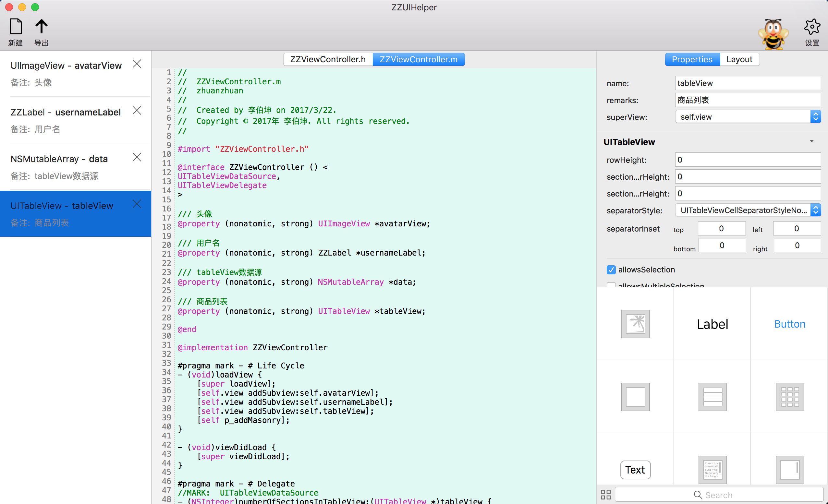Select the text view component icon
The width and height of the screenshot is (828, 504).
(x=712, y=469)
